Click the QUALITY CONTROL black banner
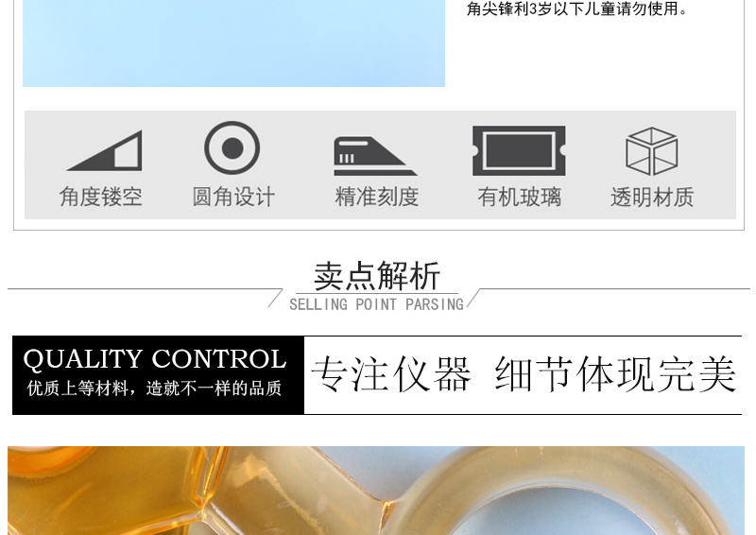Viewport: 756px width, 535px height. pos(158,375)
